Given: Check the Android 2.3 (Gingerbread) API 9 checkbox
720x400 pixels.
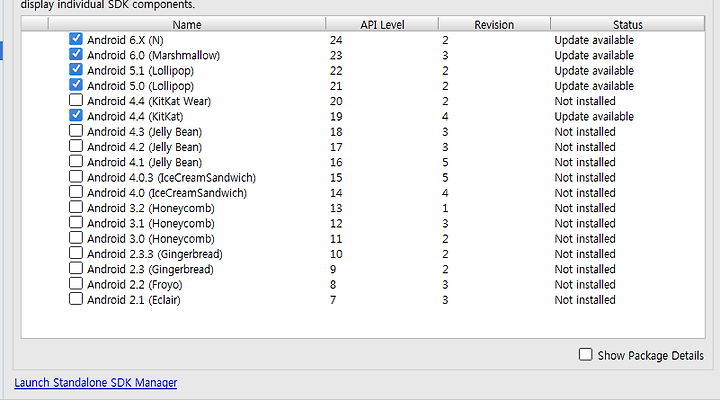Looking at the screenshot, I should (x=76, y=268).
